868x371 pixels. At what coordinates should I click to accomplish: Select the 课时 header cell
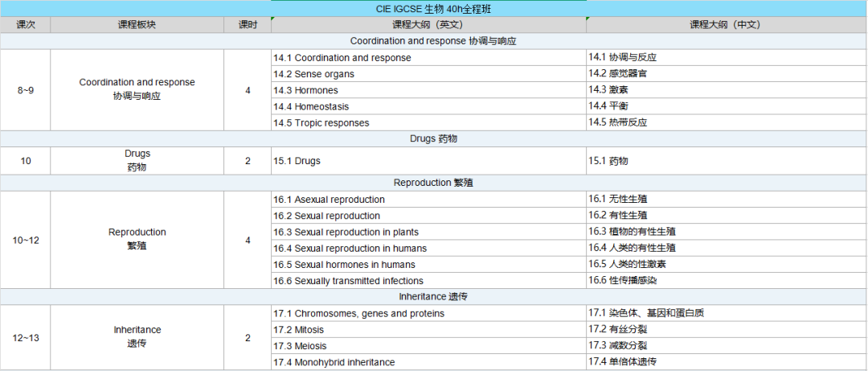tap(248, 25)
